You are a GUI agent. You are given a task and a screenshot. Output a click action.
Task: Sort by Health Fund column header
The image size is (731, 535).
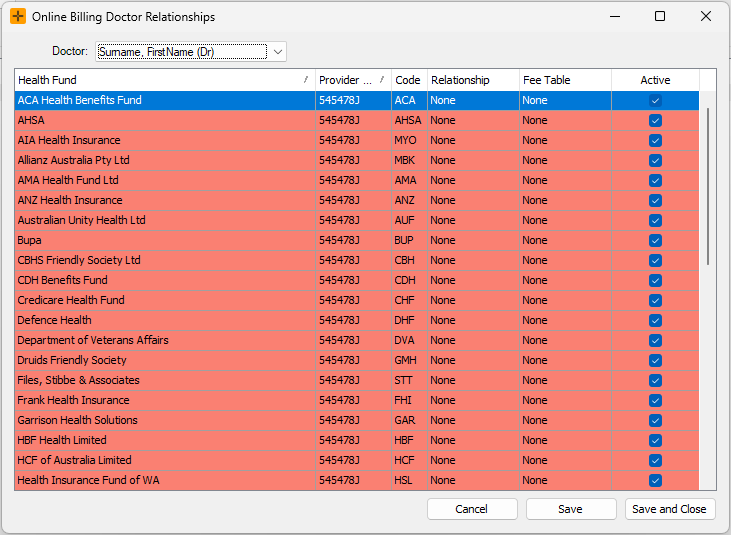pos(165,80)
